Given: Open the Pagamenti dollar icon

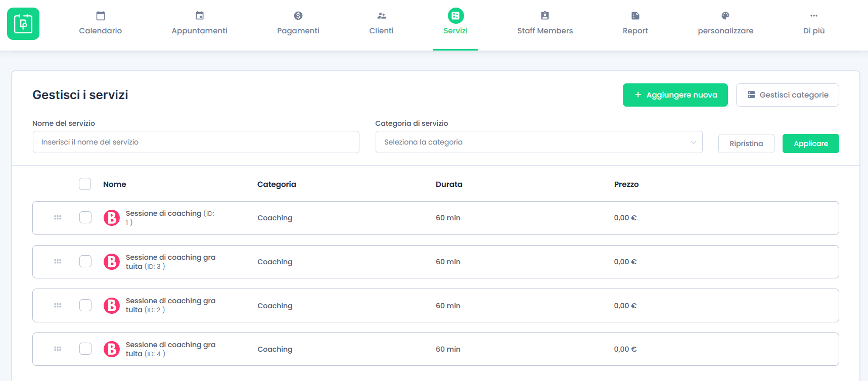Looking at the screenshot, I should coord(298,16).
